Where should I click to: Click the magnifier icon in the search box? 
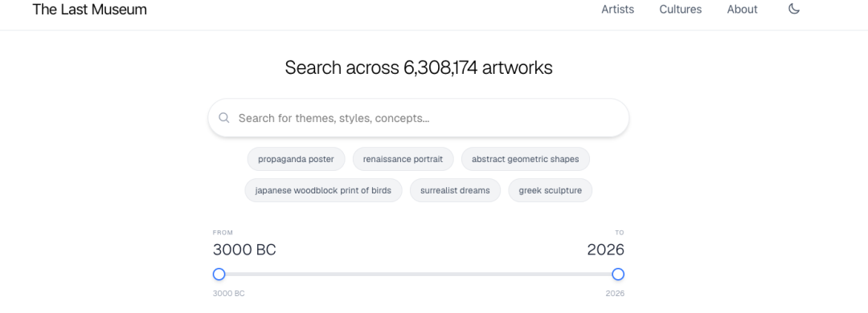pyautogui.click(x=223, y=118)
